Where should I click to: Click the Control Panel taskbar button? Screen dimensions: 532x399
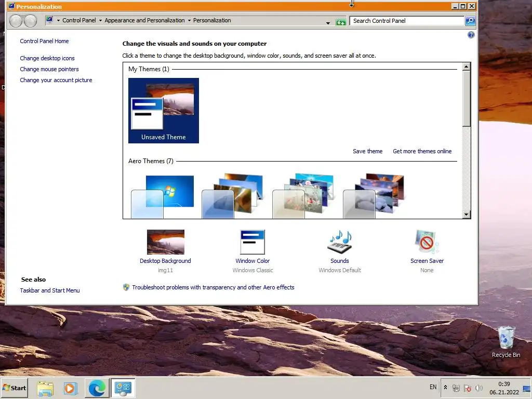[123, 388]
